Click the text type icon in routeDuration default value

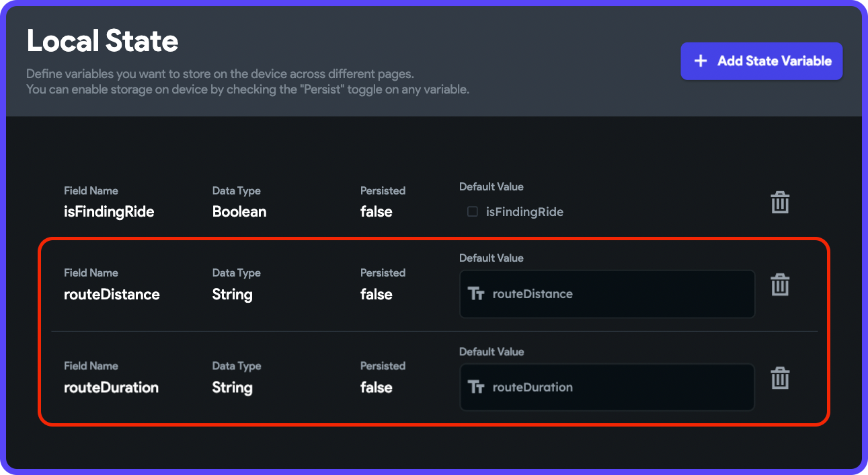coord(477,387)
